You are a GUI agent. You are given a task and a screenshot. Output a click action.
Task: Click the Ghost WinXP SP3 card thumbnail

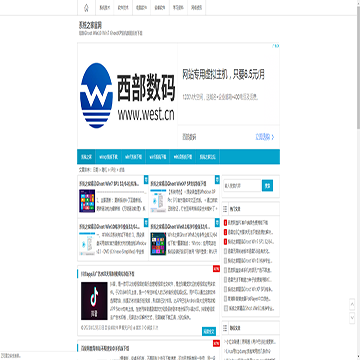pyautogui.click(x=158, y=201)
